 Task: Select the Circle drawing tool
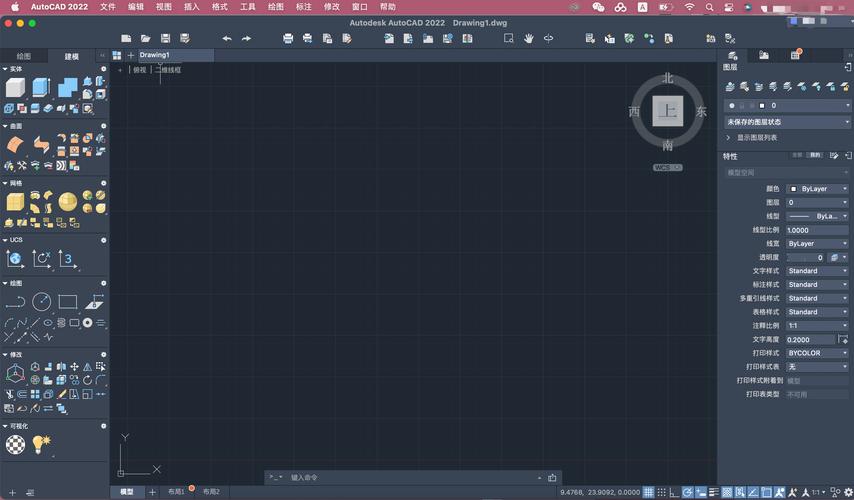click(41, 302)
